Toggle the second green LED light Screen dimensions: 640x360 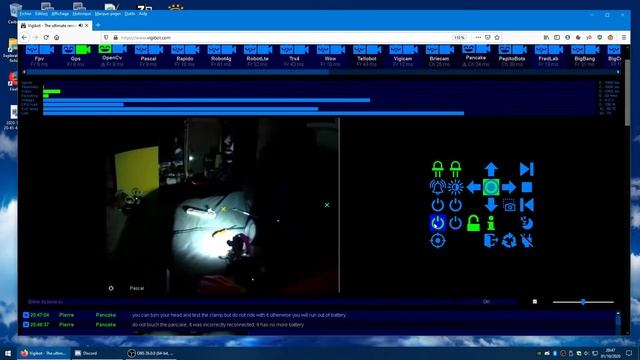[456, 169]
